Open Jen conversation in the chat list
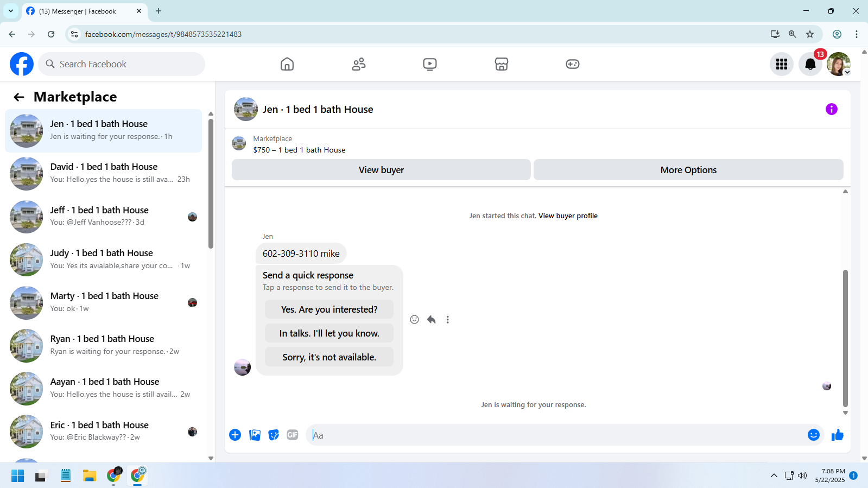 pyautogui.click(x=103, y=131)
